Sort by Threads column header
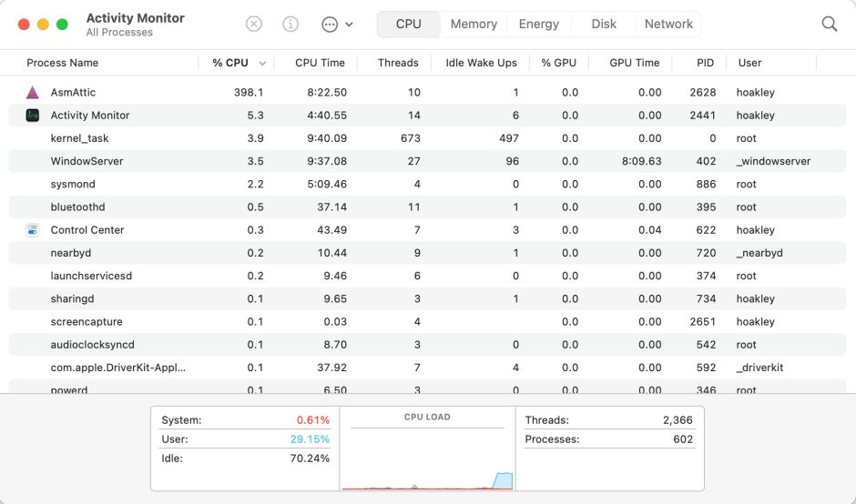 tap(398, 63)
